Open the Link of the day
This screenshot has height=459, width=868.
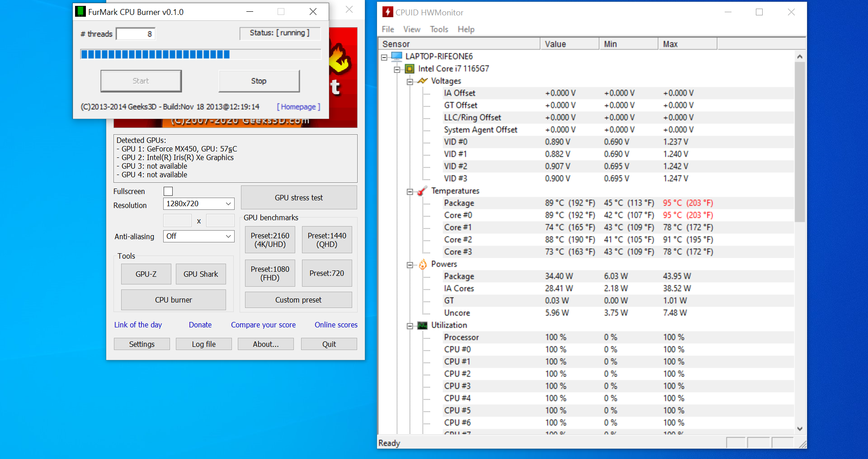(x=138, y=325)
